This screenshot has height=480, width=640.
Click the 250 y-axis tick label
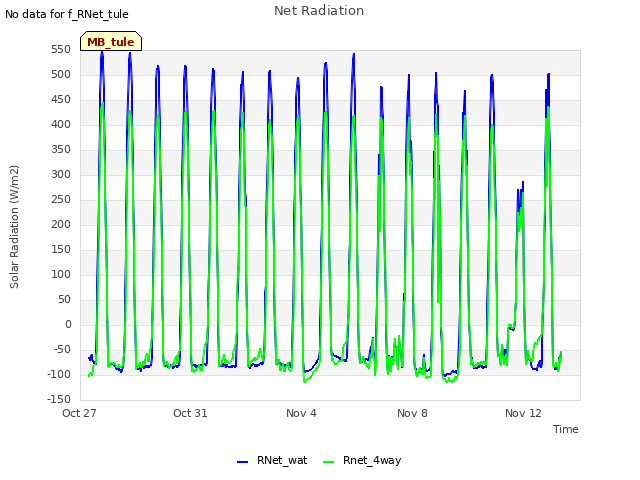(61, 200)
